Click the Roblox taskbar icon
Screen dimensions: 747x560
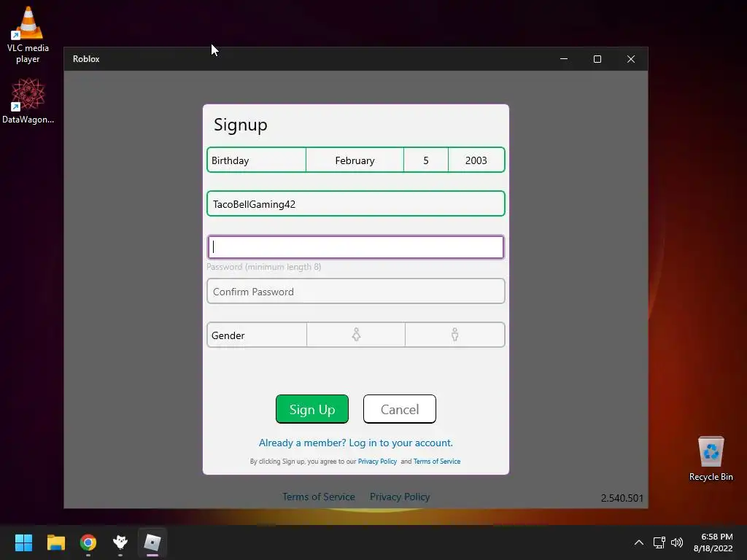(x=152, y=542)
